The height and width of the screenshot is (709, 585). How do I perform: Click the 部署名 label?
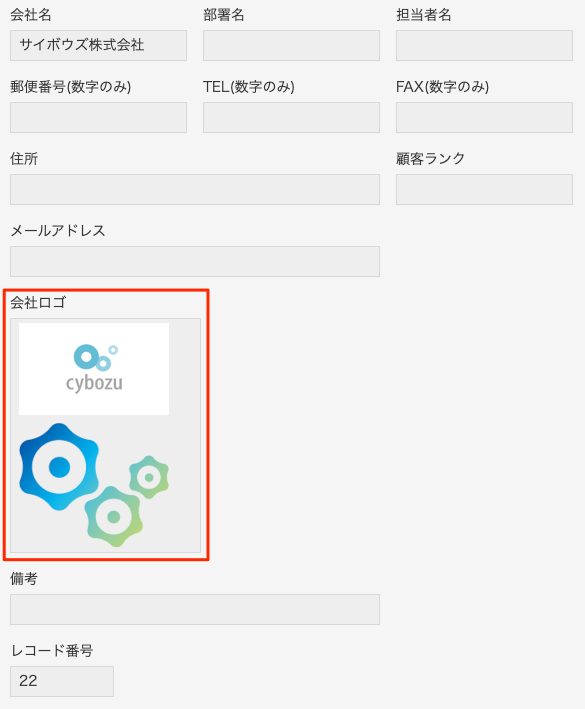coord(224,15)
